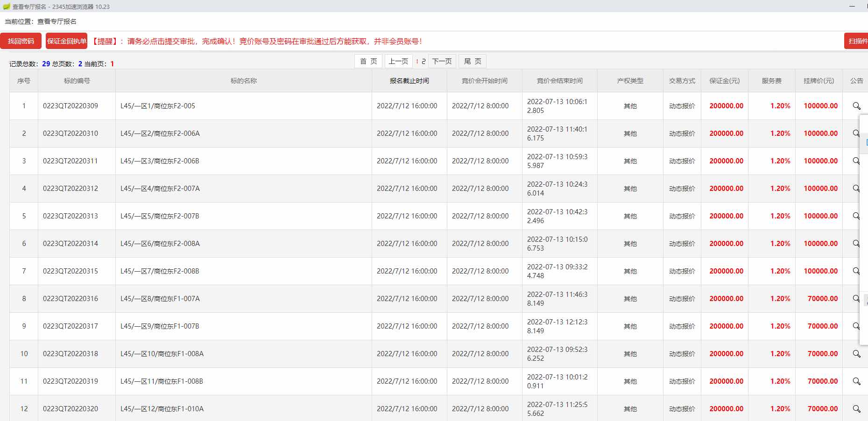This screenshot has height=421, width=868.
Task: Open the row 5 announcement magnifier
Action: pos(856,216)
